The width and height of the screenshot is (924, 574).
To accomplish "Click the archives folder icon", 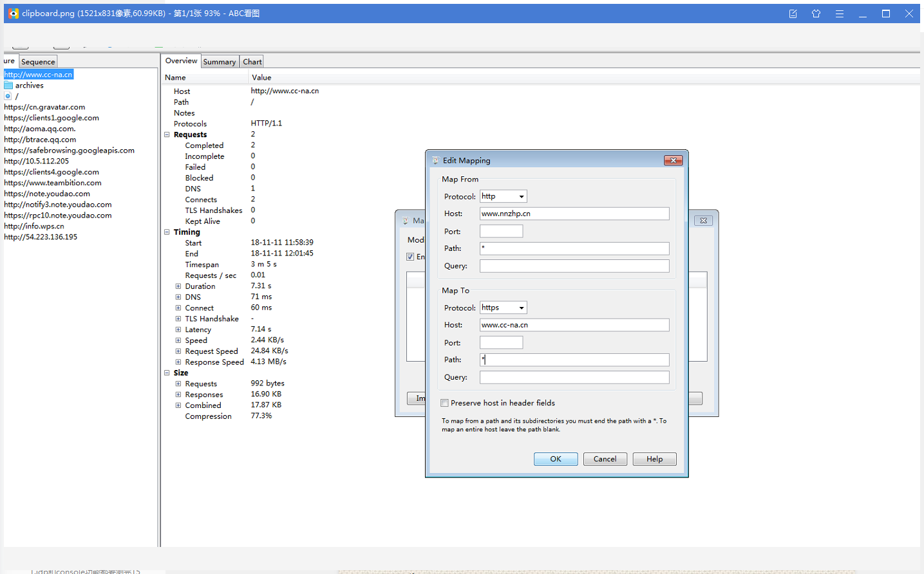I will (8, 85).
